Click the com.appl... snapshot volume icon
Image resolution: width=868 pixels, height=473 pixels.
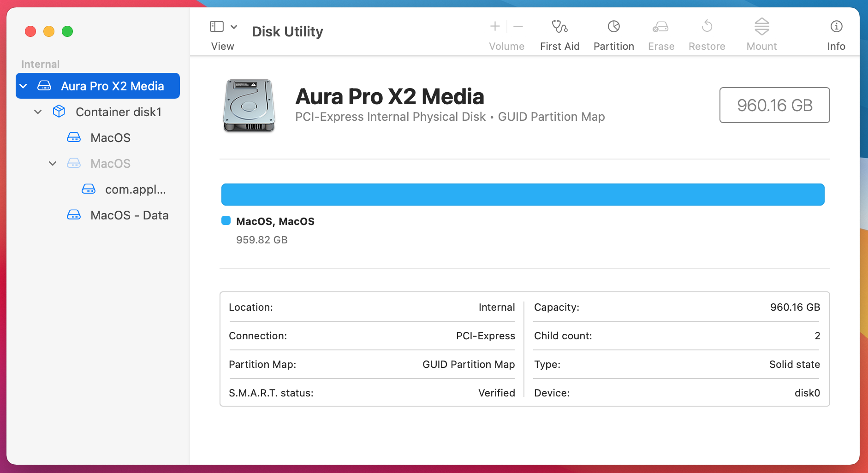89,189
